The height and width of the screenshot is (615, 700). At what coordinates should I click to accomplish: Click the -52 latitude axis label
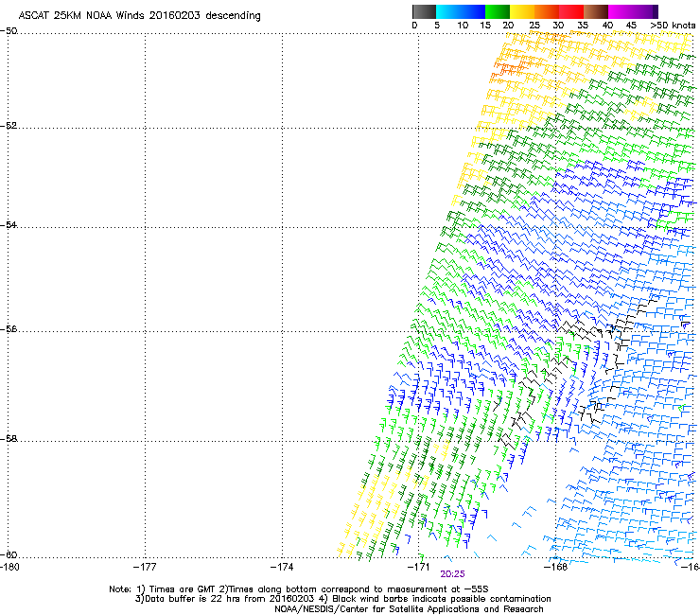tap(9, 126)
